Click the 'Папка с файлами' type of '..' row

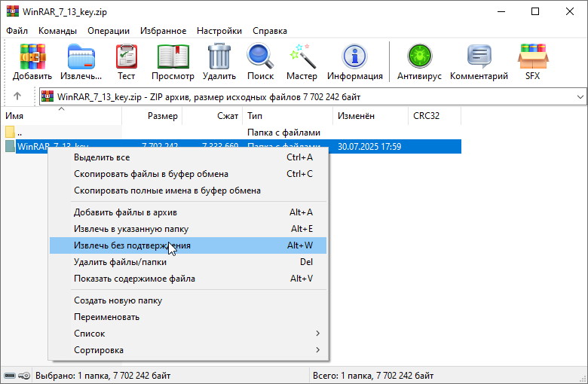pyautogui.click(x=283, y=133)
